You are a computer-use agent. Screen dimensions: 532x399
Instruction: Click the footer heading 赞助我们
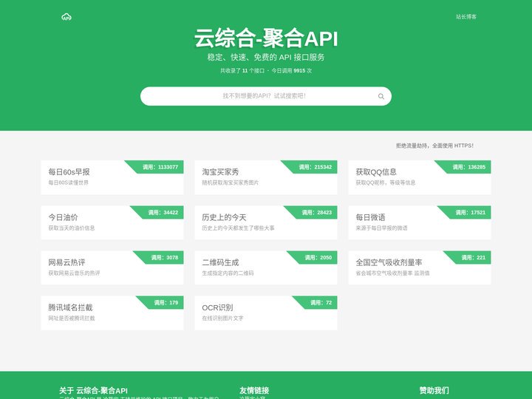(434, 391)
